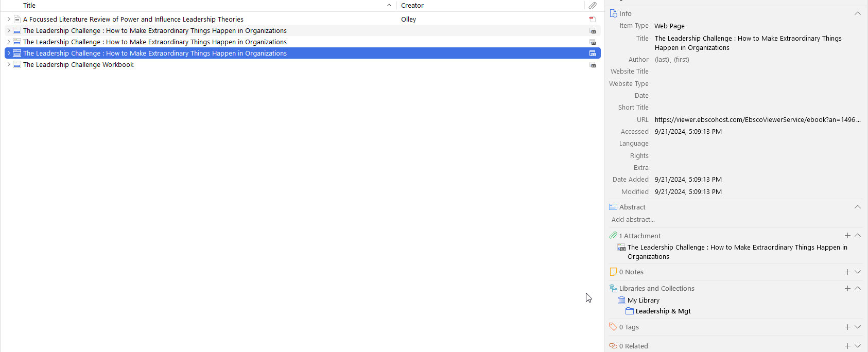The width and height of the screenshot is (868, 352).
Task: Click the Accessed date field
Action: point(688,132)
